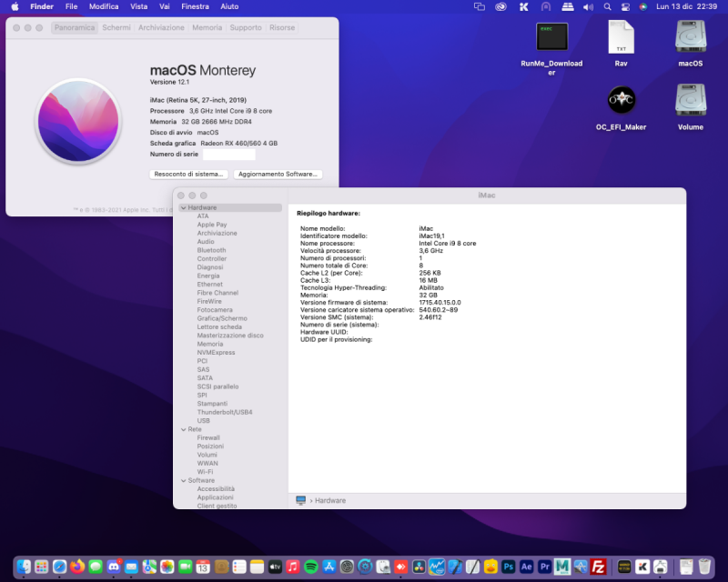Click Aggiornamento Software button
Screen dimensions: 728x582
[x=278, y=174]
